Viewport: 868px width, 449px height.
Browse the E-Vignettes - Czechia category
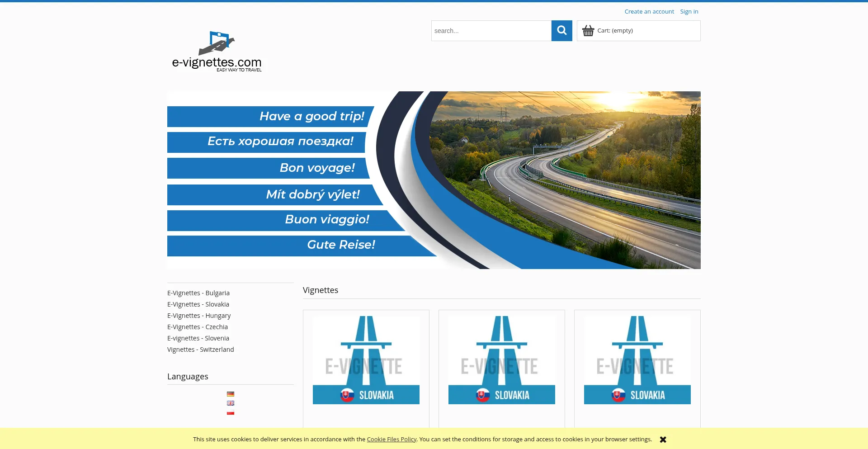198,327
